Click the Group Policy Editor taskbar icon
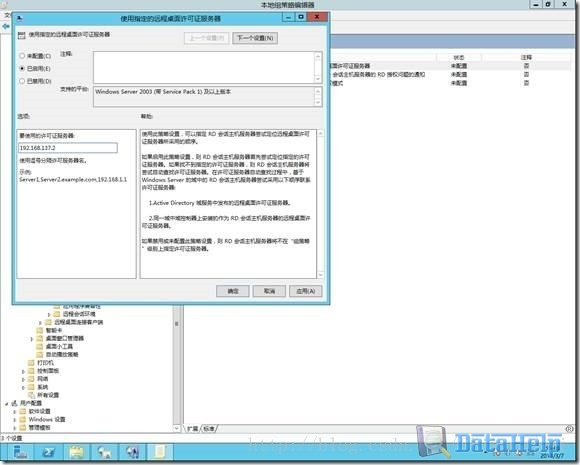The image size is (580, 465). click(x=160, y=452)
